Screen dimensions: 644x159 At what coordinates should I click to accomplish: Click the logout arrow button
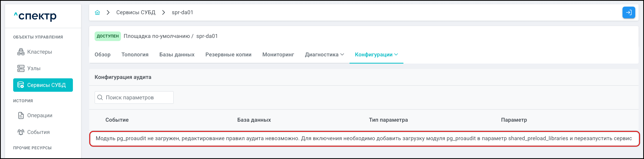pyautogui.click(x=628, y=13)
